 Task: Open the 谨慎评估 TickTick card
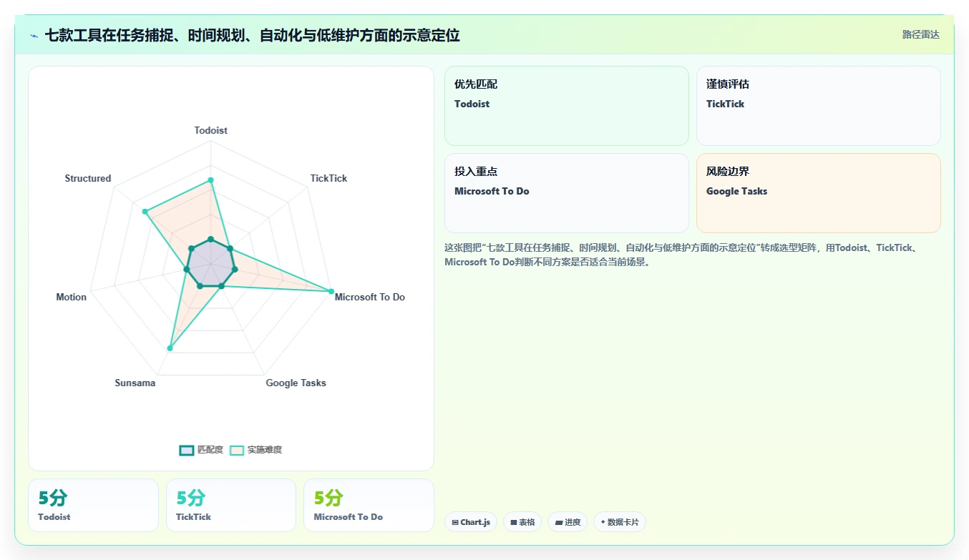click(x=818, y=106)
